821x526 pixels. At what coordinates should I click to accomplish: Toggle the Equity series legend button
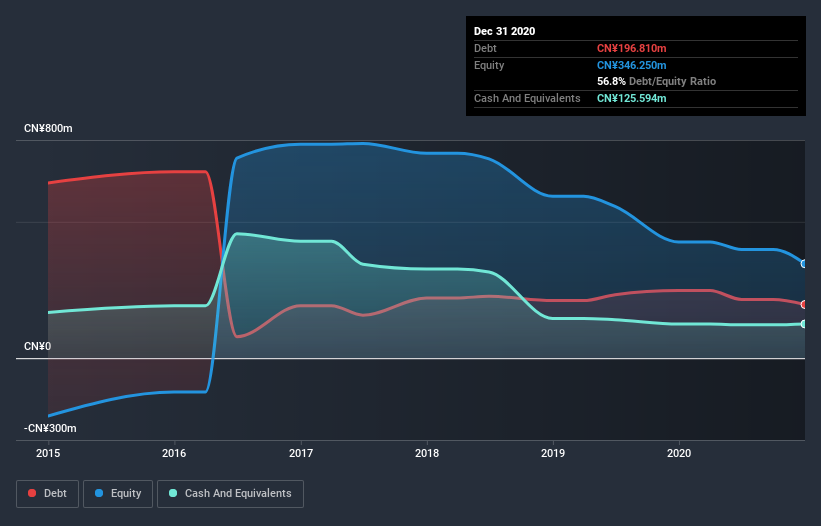[118, 494]
